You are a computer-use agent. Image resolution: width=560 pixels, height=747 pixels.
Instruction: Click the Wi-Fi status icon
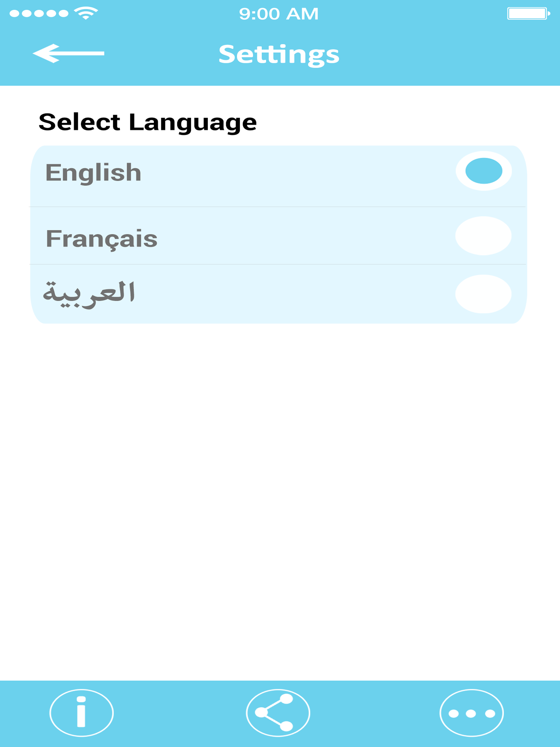[x=86, y=13]
